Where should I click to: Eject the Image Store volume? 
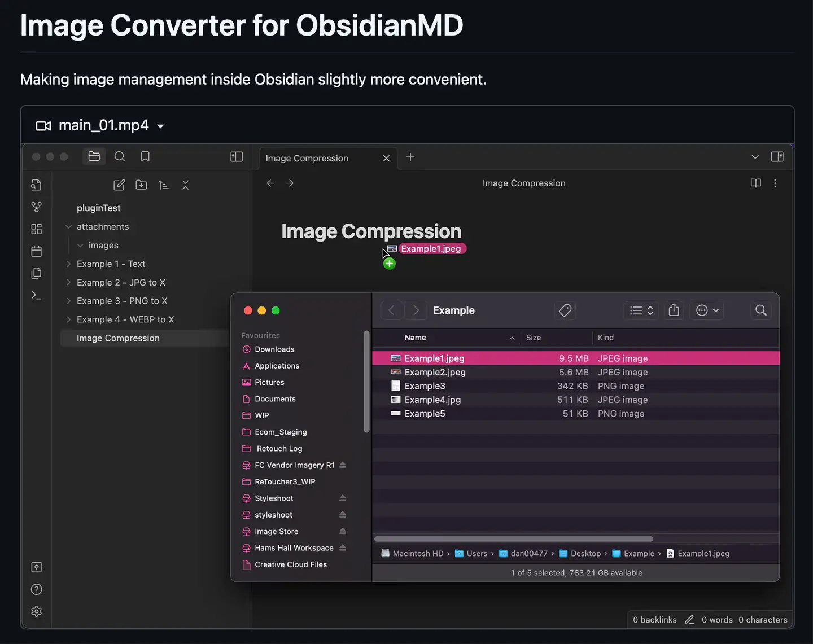coord(343,531)
